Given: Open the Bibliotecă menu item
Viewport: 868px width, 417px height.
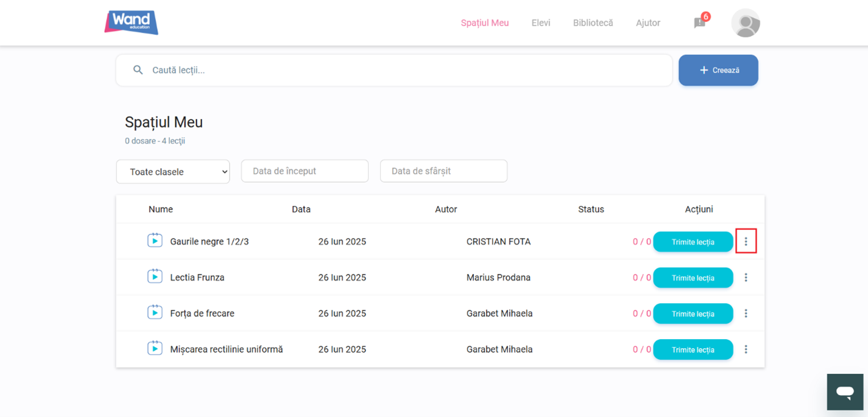Looking at the screenshot, I should 593,23.
